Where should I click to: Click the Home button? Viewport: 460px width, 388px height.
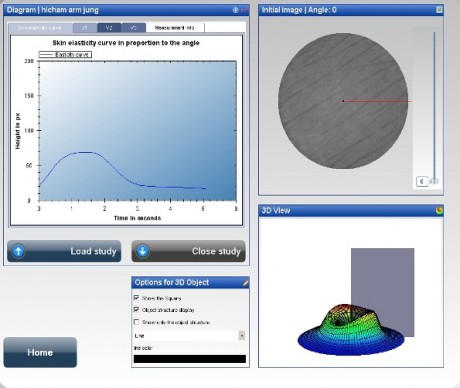[40, 352]
